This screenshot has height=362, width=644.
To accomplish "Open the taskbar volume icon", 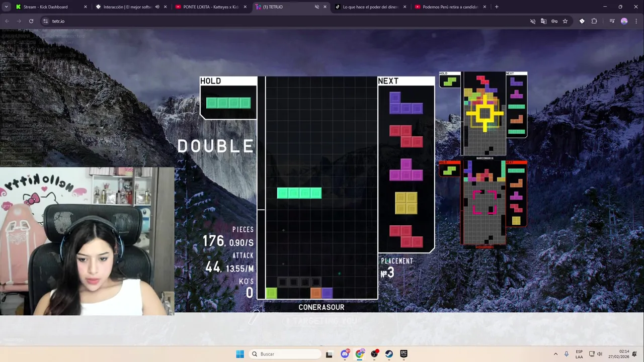I will (599, 354).
